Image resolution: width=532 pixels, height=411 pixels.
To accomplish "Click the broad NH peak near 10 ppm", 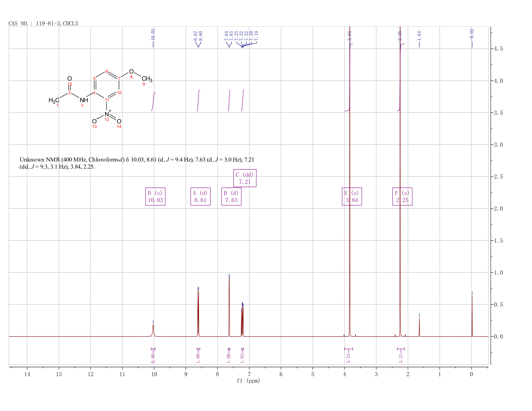I will [153, 330].
